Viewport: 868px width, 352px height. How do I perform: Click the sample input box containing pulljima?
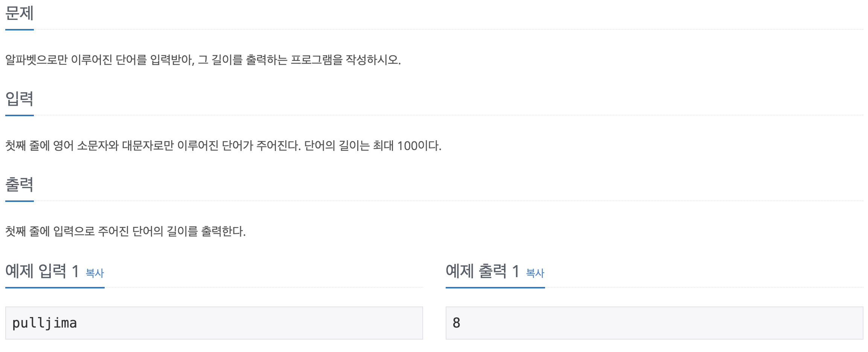click(x=214, y=323)
